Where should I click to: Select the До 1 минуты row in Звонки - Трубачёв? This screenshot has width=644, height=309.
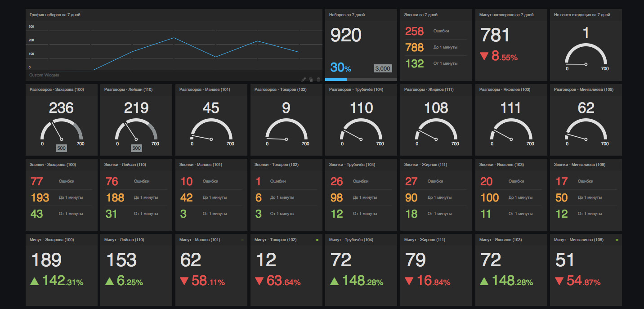coord(361,197)
